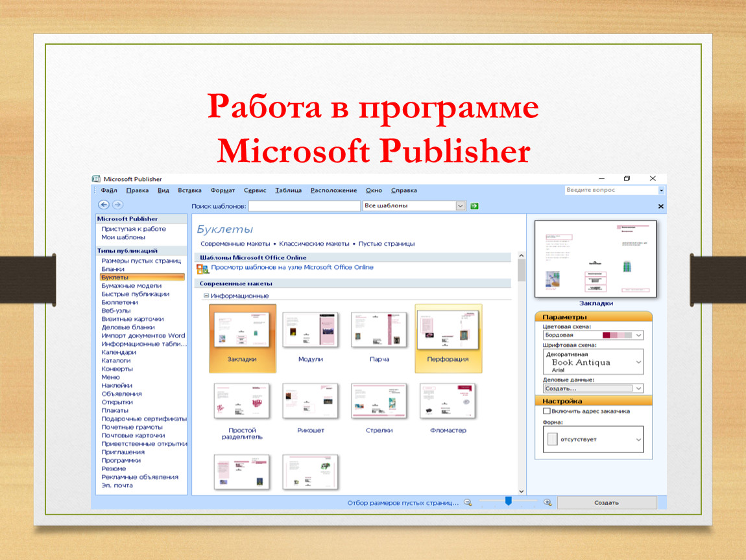Click the green search go arrow
This screenshot has height=560, width=746.
click(x=474, y=206)
